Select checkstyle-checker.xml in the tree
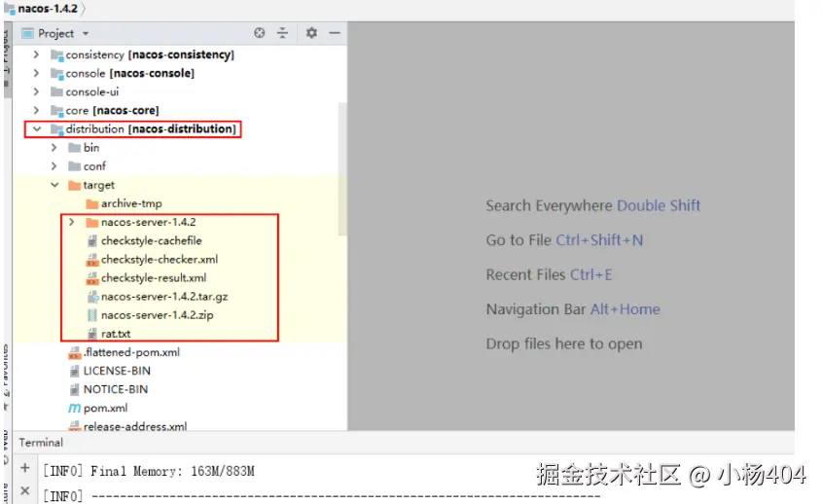The width and height of the screenshot is (822, 504). click(x=160, y=260)
